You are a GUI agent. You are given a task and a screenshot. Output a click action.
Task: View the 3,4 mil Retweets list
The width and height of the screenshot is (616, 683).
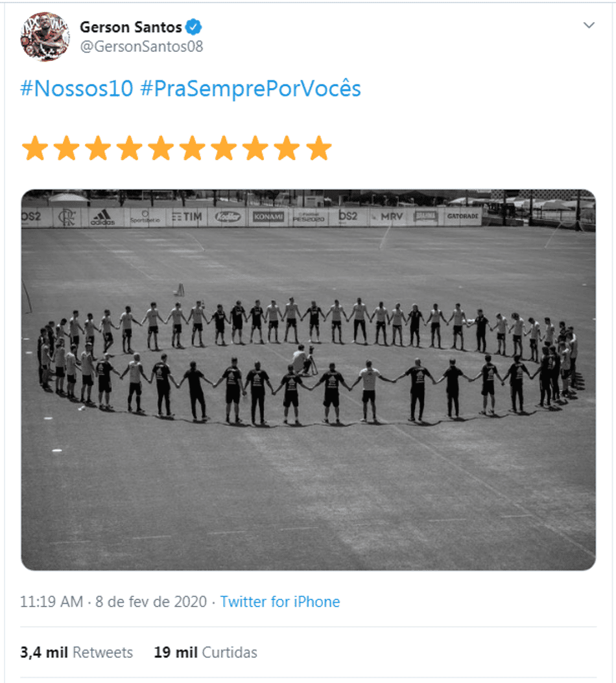coord(77,652)
